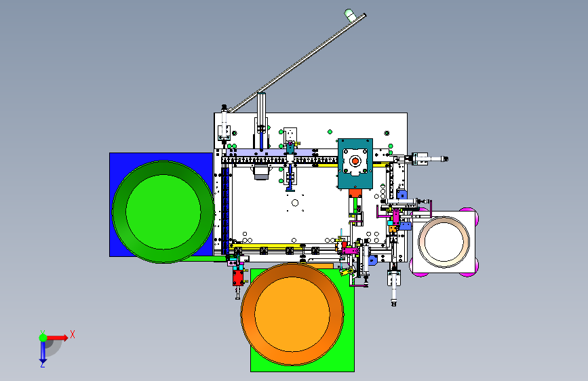
Task: Select the red block at the lower left
Action: click(238, 278)
